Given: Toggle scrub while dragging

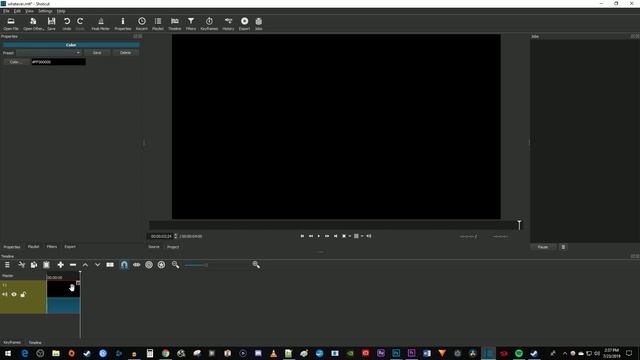Looking at the screenshot, I should click(136, 265).
